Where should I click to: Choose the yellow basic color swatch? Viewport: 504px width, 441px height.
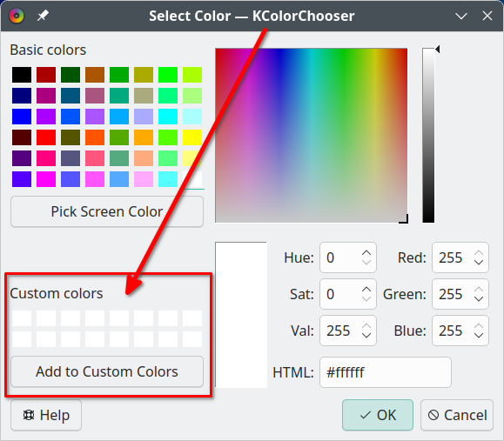(x=192, y=137)
